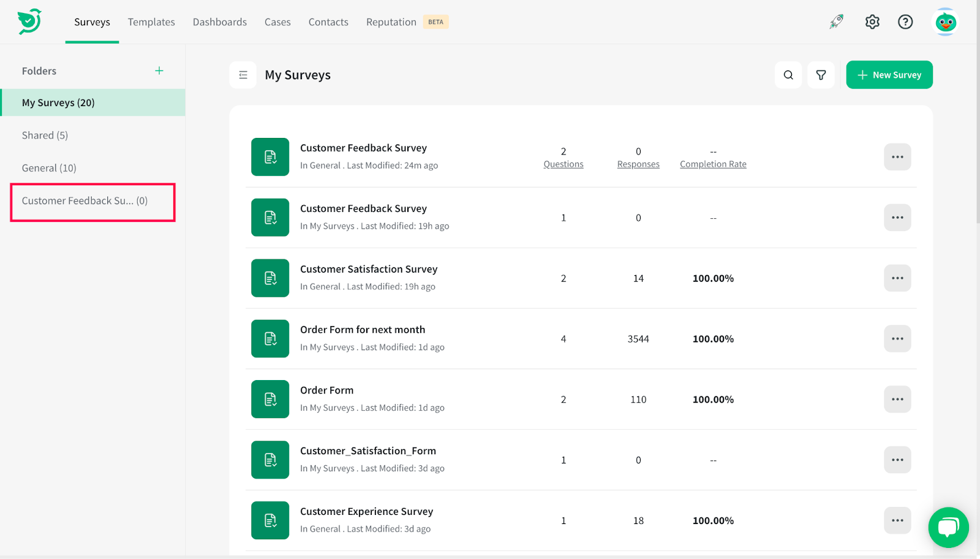This screenshot has height=559, width=980.
Task: Click the New Survey button
Action: point(889,75)
